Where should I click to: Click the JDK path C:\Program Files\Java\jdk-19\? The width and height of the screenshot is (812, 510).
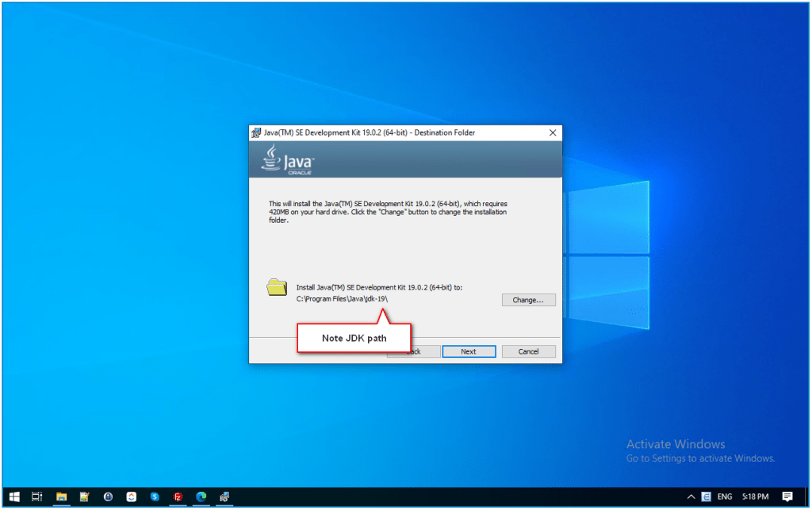point(342,299)
